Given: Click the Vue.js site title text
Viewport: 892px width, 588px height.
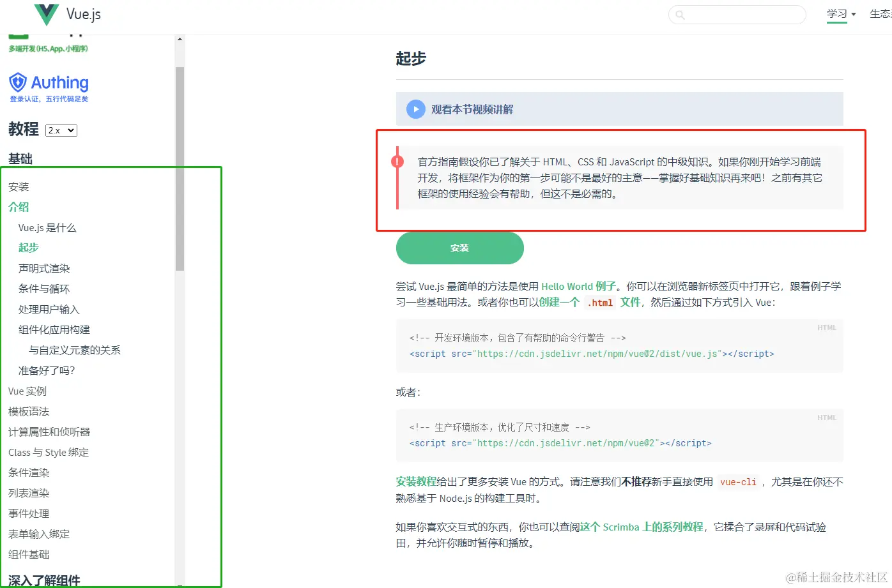Looking at the screenshot, I should (84, 14).
